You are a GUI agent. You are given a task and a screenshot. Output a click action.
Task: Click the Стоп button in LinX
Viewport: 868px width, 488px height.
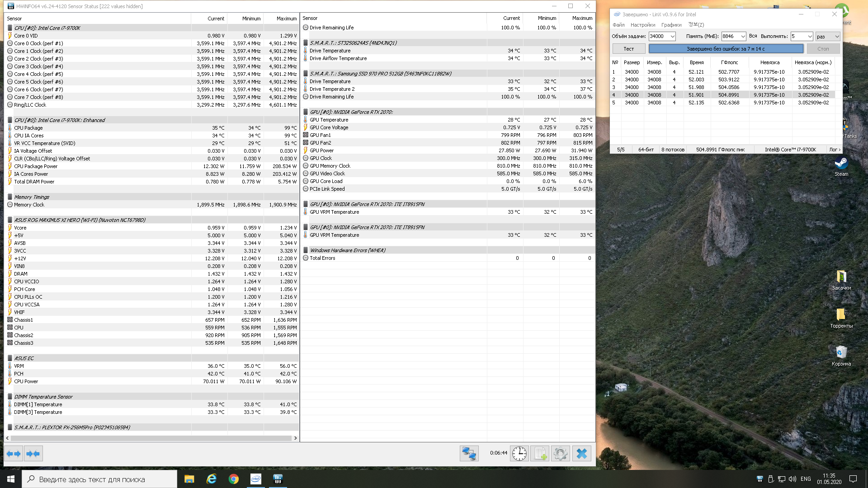click(823, 49)
